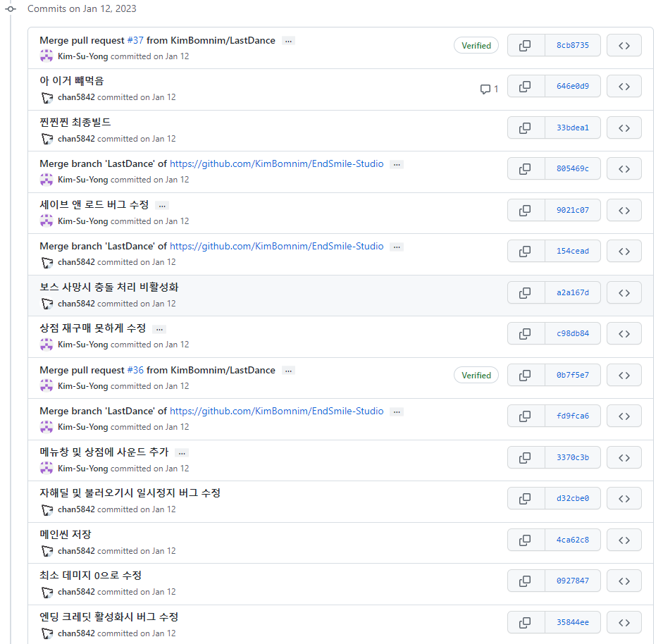This screenshot has width=663, height=644.
Task: Expand description of pull request #37 commit
Action: 288,40
